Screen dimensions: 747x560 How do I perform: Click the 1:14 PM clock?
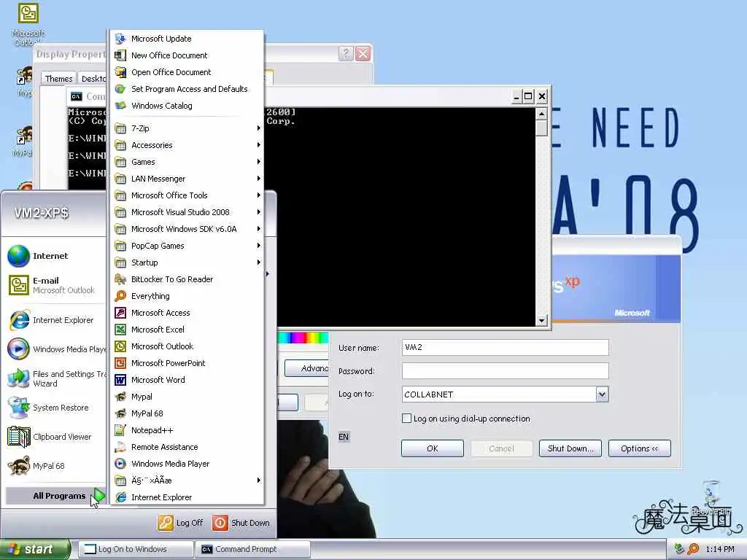[x=720, y=549]
